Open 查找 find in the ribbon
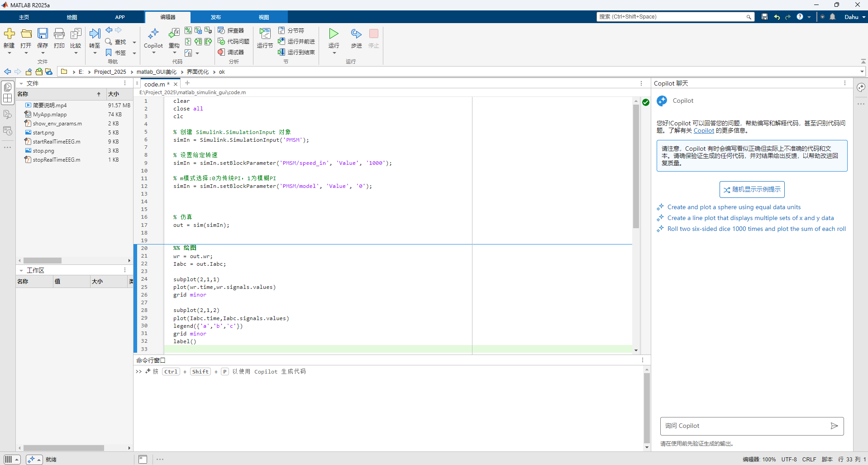 click(116, 42)
